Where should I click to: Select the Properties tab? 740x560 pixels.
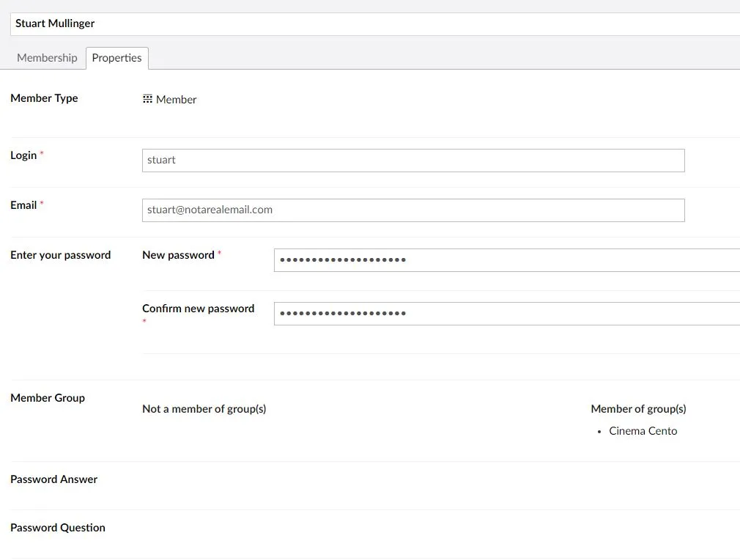[x=116, y=58]
